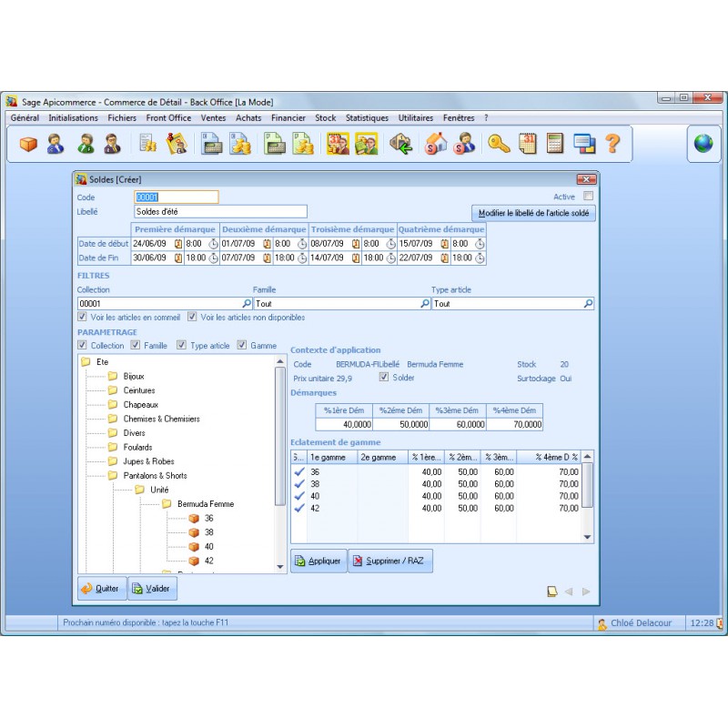Click the green-suited person toolbar icon

pyautogui.click(x=86, y=144)
